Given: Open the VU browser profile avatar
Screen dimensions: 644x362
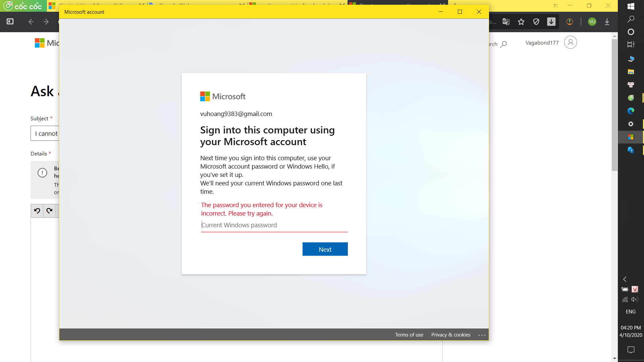Looking at the screenshot, I should click(592, 22).
